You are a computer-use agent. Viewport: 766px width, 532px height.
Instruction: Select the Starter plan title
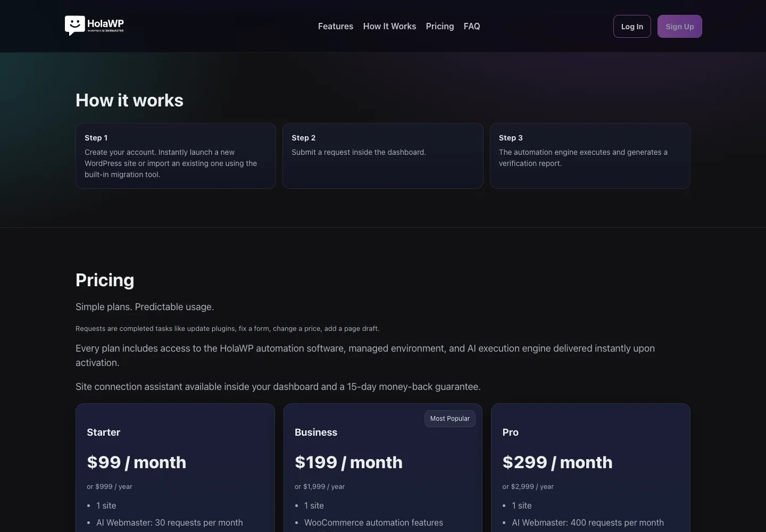104,433
